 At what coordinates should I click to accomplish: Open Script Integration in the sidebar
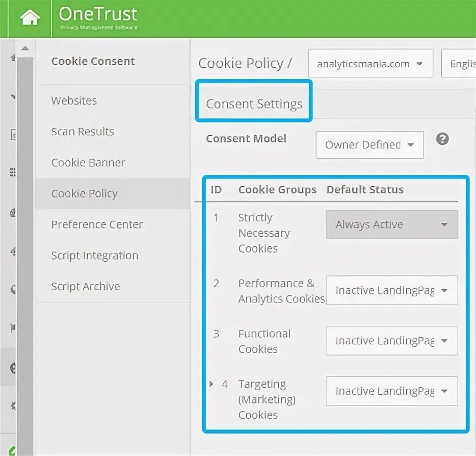coord(94,256)
